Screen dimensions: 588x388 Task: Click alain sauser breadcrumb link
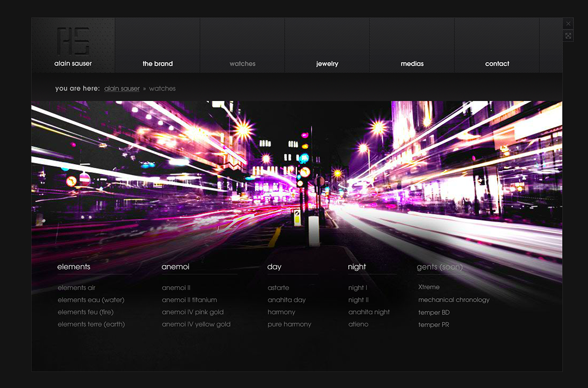122,89
